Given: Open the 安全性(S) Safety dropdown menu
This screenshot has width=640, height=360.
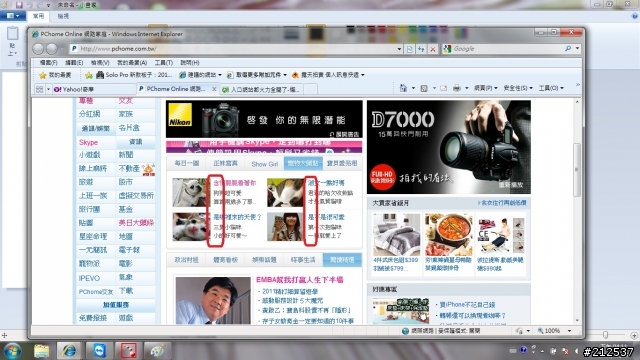Looking at the screenshot, I should (518, 88).
